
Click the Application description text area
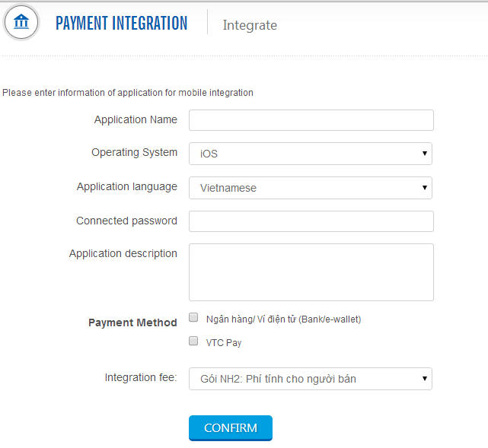coord(311,272)
